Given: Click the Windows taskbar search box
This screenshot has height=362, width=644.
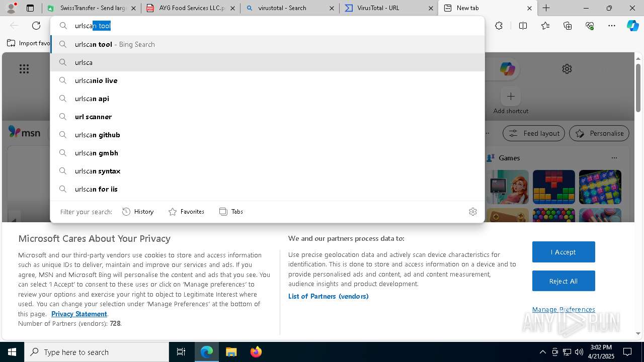Looking at the screenshot, I should click(x=97, y=352).
